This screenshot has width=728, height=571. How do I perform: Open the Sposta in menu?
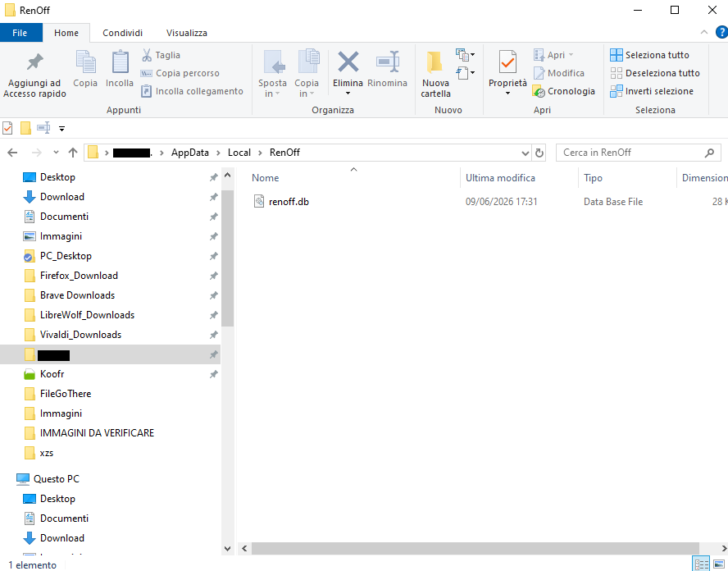[272, 74]
